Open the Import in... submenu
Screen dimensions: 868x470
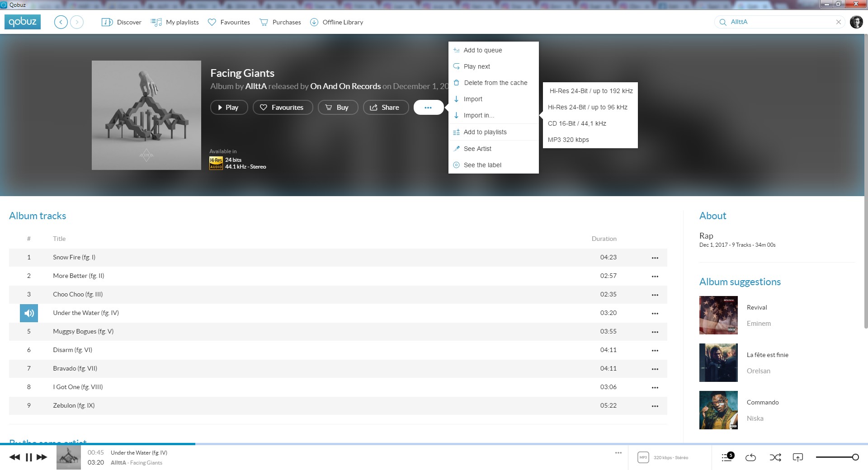494,115
